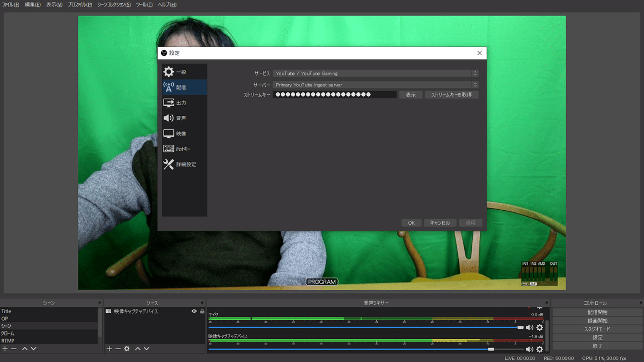644x362 pixels.
Task: Select the RTMP scene
Action: tap(49, 341)
